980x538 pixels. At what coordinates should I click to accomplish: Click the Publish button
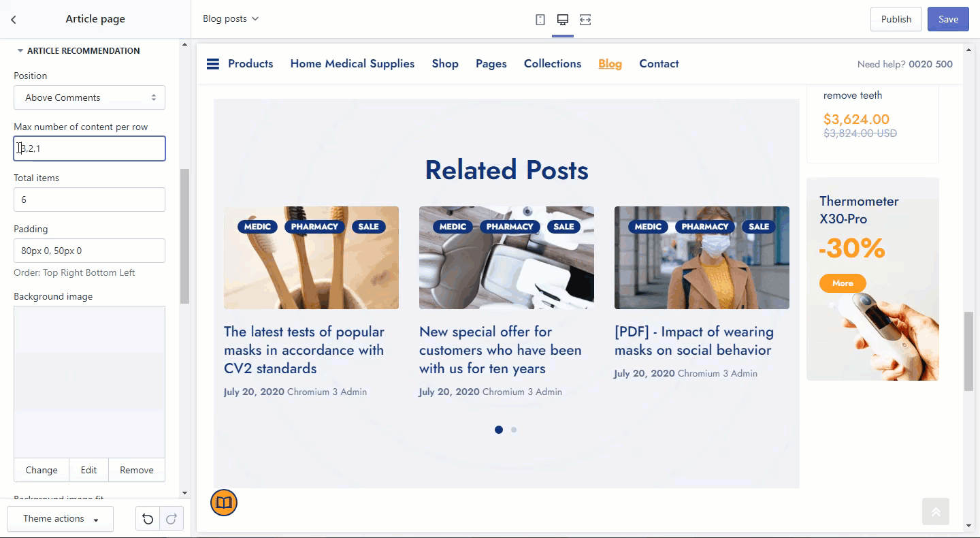[x=896, y=19]
